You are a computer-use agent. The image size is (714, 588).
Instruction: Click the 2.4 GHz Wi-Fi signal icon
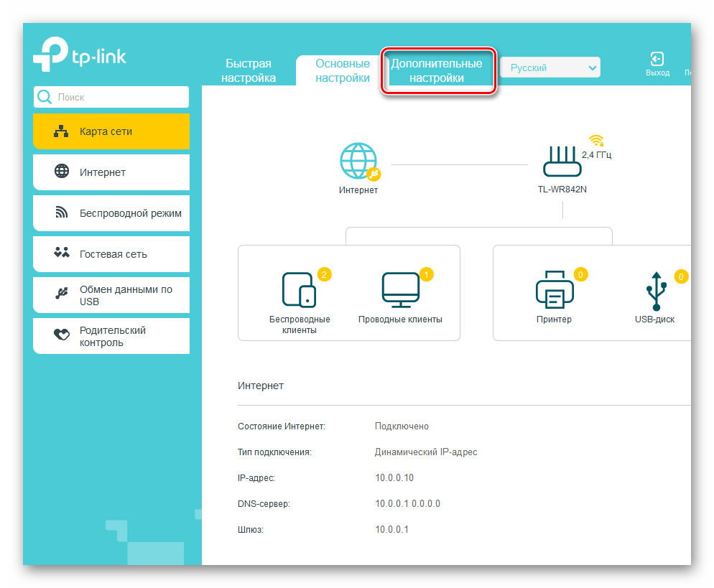[595, 140]
